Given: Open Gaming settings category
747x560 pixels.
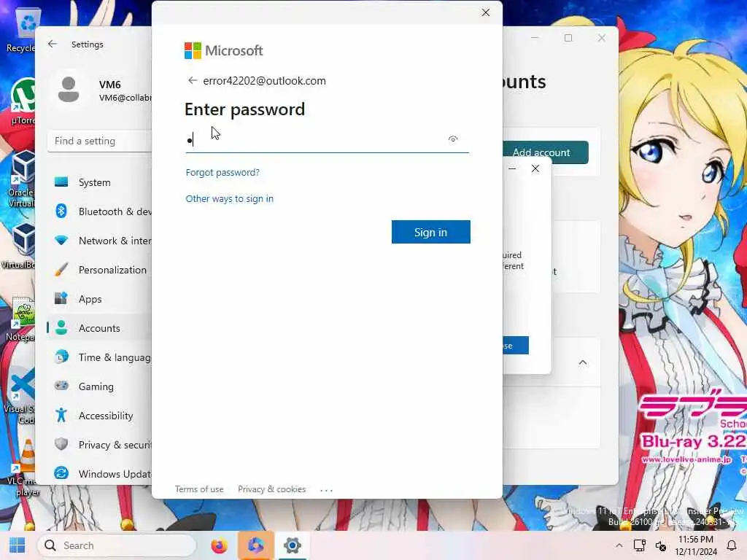Looking at the screenshot, I should 99,386.
